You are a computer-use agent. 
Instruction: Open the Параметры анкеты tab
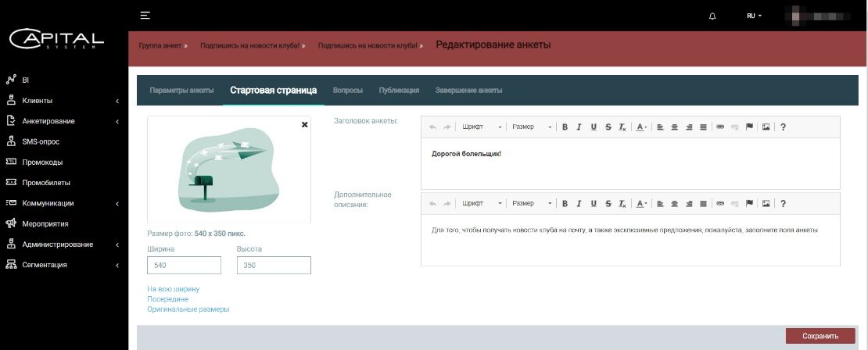pyautogui.click(x=181, y=90)
